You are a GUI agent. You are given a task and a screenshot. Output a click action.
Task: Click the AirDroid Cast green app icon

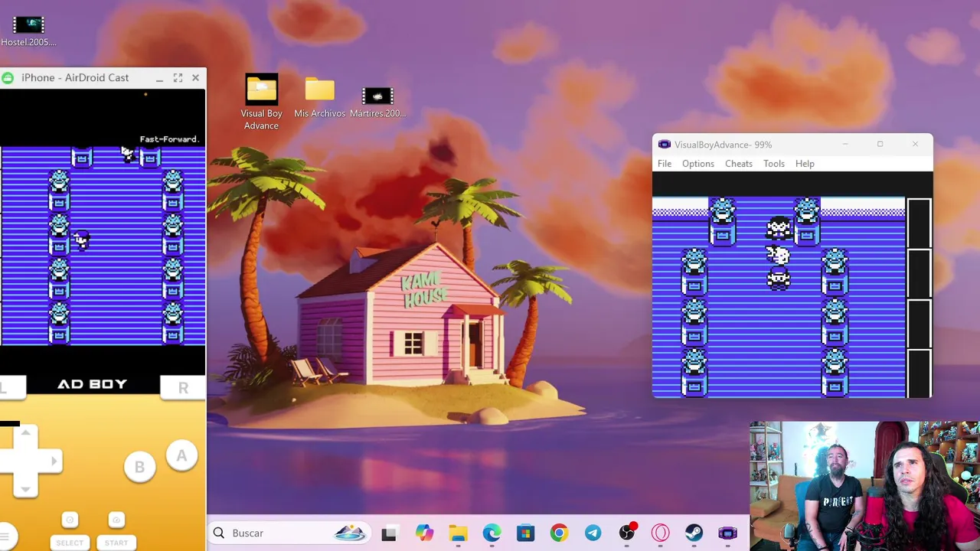click(x=8, y=78)
